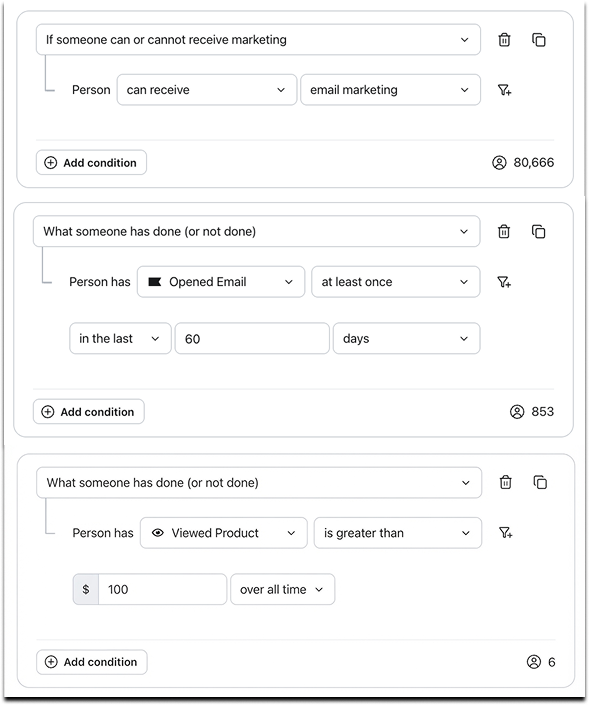Delete the email marketing condition with the trash icon
This screenshot has height=705, width=589.
(504, 40)
